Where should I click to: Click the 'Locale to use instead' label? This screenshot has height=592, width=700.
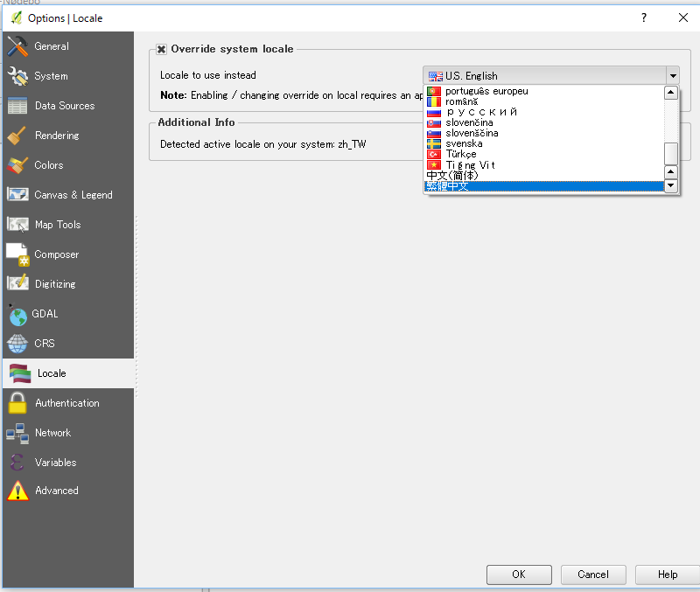pyautogui.click(x=208, y=75)
